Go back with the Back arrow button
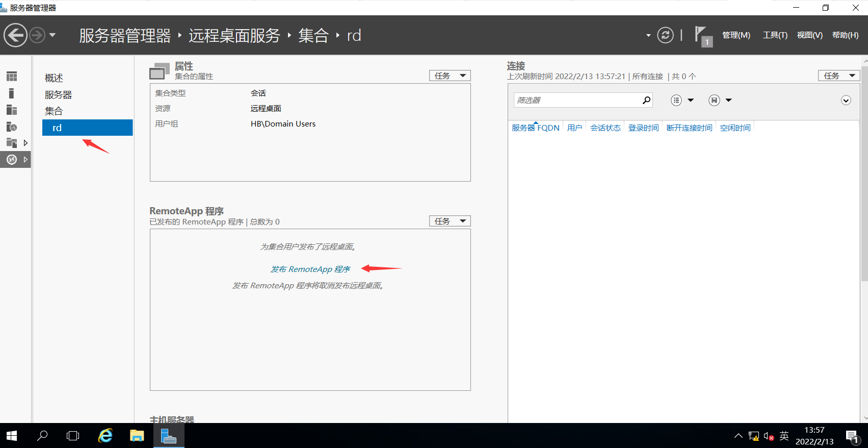 click(15, 35)
